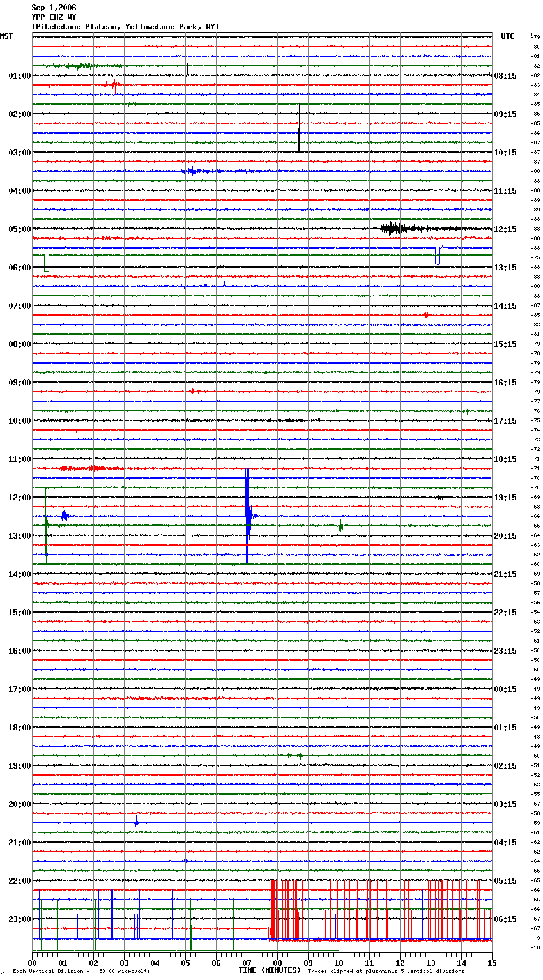Click the "04:00" MST time label

click(x=20, y=191)
